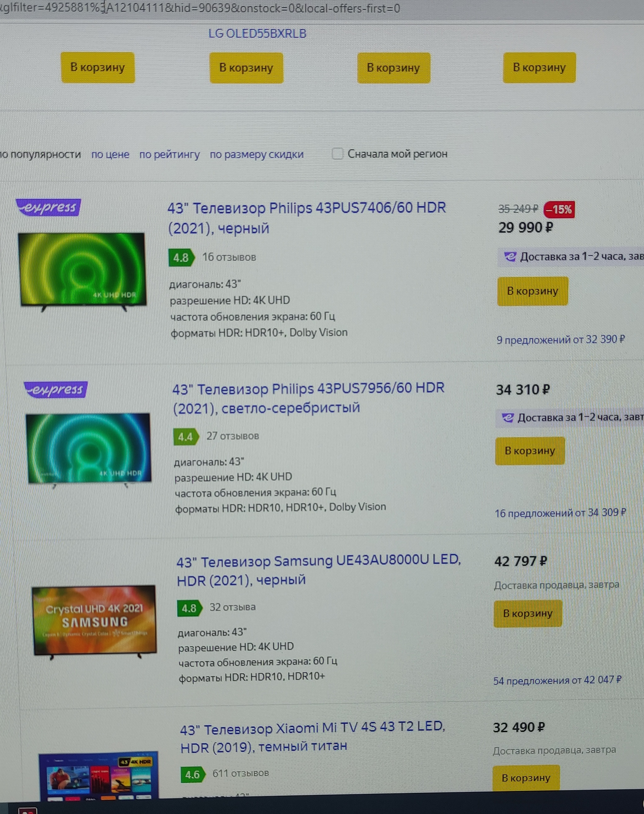
Task: Click the 4.8 rating badge of Philips 43PUS7406
Action: click(181, 258)
